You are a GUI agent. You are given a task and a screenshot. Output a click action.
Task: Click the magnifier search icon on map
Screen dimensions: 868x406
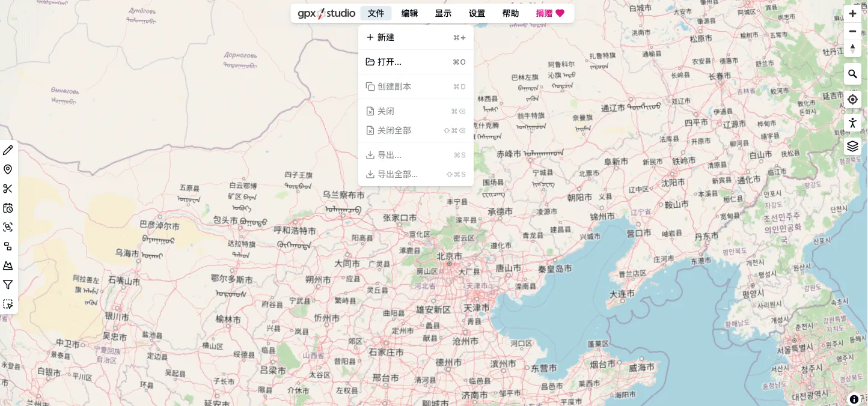[852, 74]
